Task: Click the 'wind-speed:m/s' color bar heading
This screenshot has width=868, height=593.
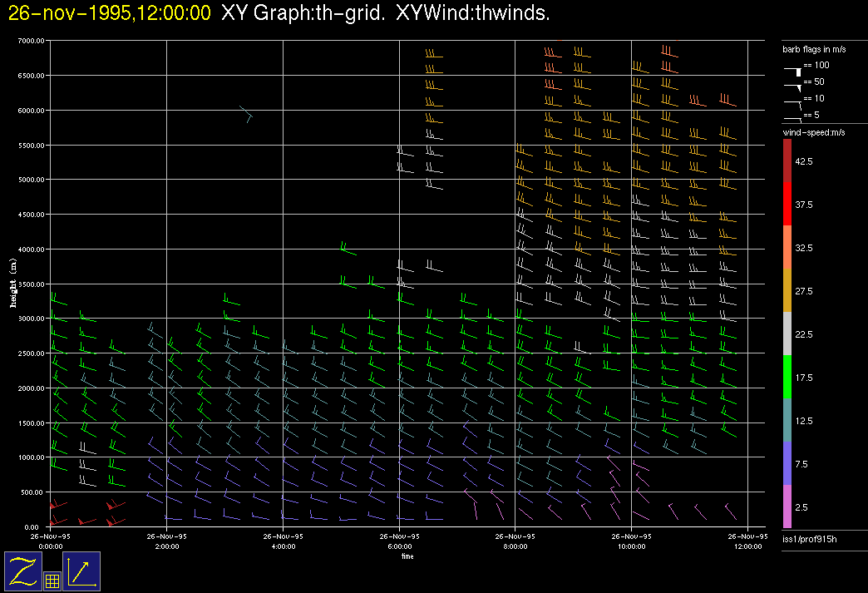Action: (814, 133)
